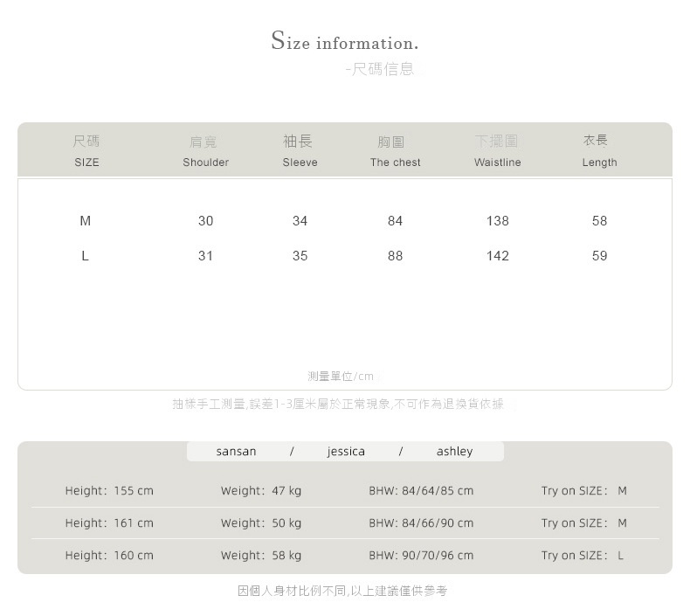Click shoulder value 30 for size M
Viewport: 690px width, 616px height.
pyautogui.click(x=205, y=221)
